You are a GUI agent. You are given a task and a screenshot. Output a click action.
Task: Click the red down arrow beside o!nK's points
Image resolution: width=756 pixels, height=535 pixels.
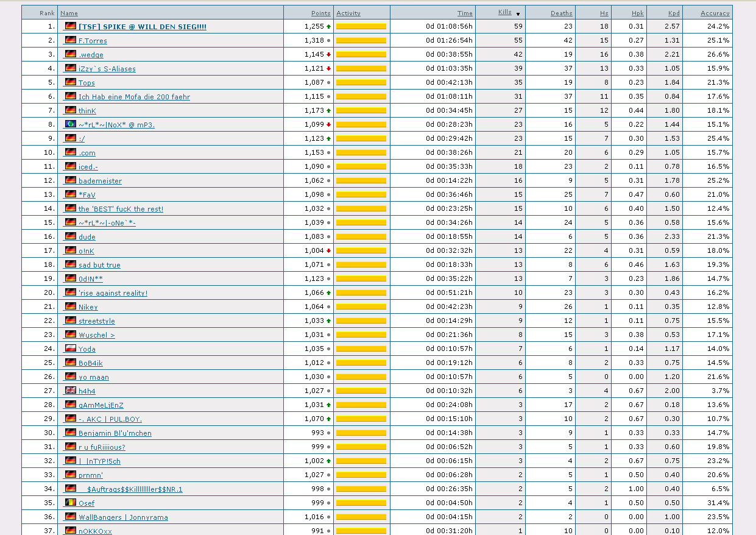click(329, 251)
